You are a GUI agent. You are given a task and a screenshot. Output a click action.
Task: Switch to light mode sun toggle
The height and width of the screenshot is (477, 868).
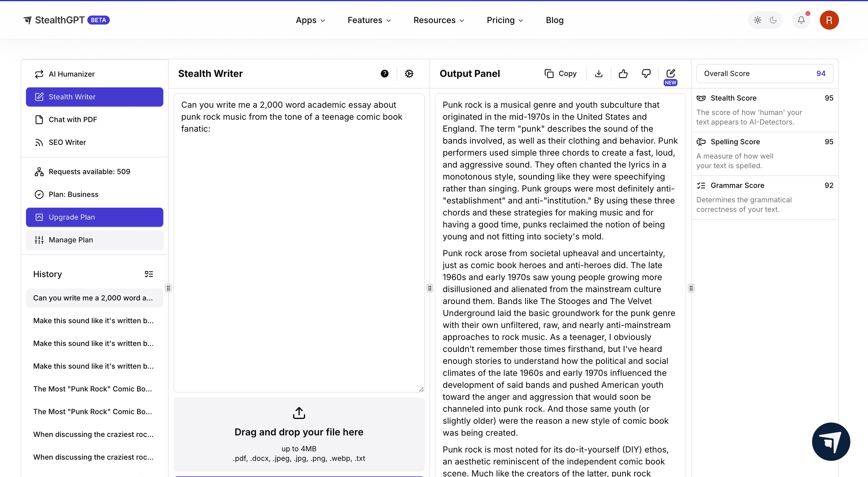757,20
